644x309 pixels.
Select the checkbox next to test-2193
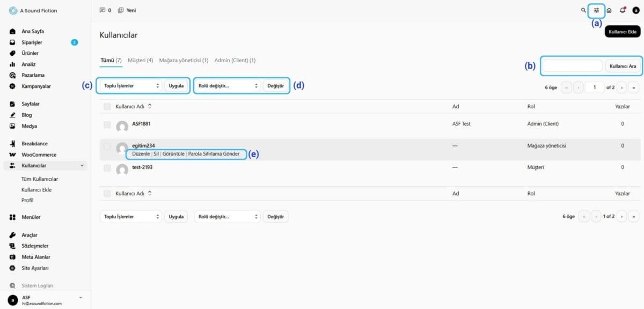click(107, 168)
